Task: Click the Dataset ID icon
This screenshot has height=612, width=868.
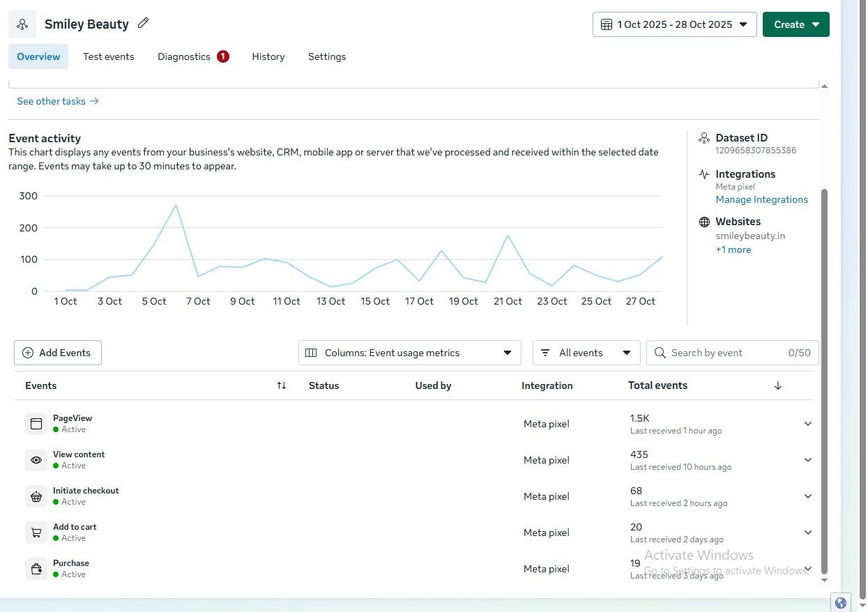Action: pyautogui.click(x=704, y=138)
